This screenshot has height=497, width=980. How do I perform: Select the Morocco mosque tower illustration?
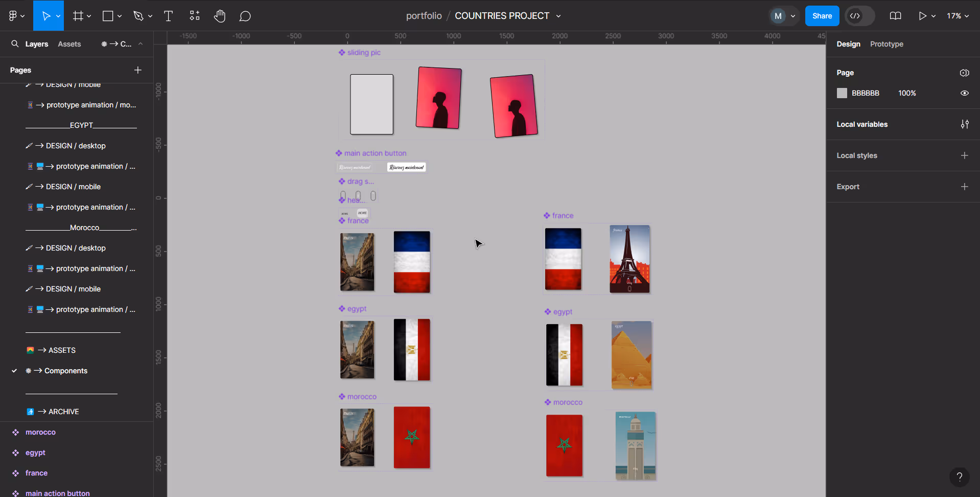point(636,445)
